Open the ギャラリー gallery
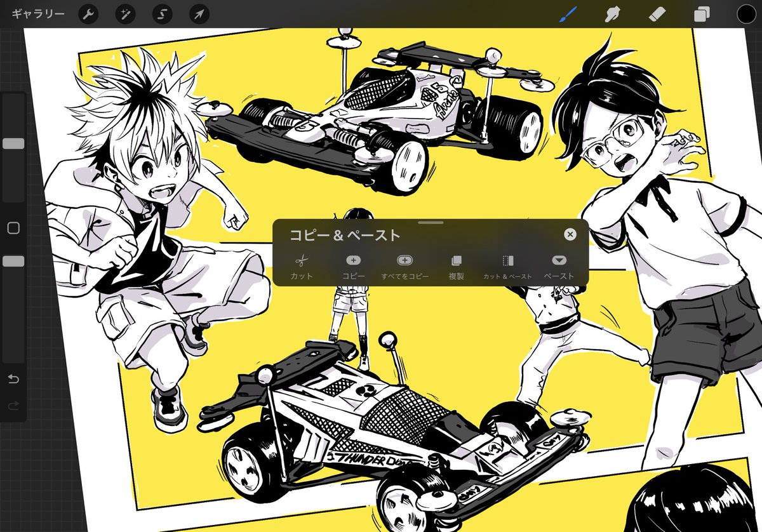This screenshot has height=532, width=762. pos(38,13)
